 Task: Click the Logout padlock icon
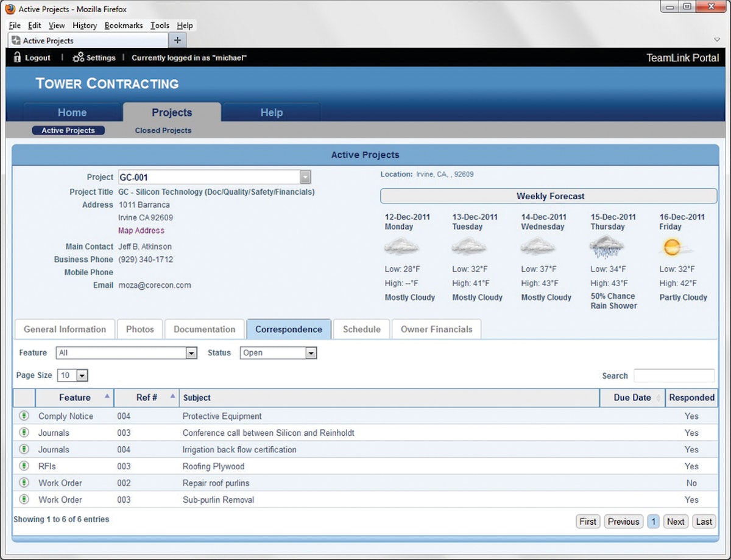[17, 57]
